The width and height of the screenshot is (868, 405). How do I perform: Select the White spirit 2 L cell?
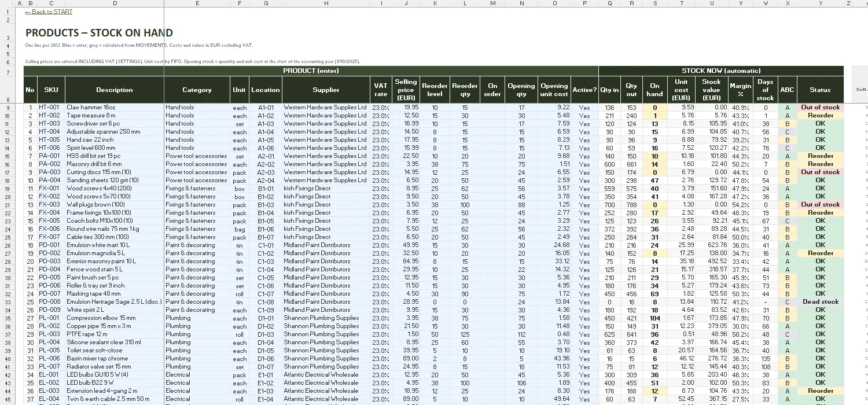(x=115, y=310)
